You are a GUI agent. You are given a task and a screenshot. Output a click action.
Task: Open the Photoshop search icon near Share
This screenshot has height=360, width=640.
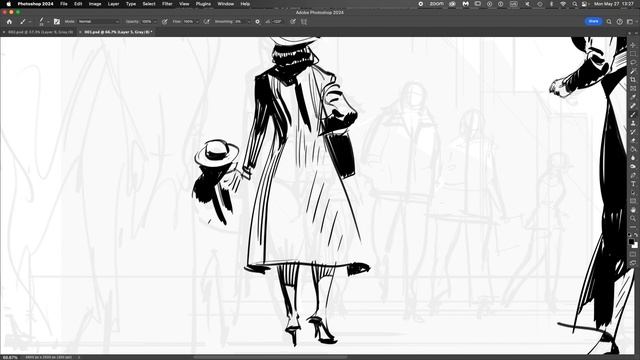tap(609, 22)
